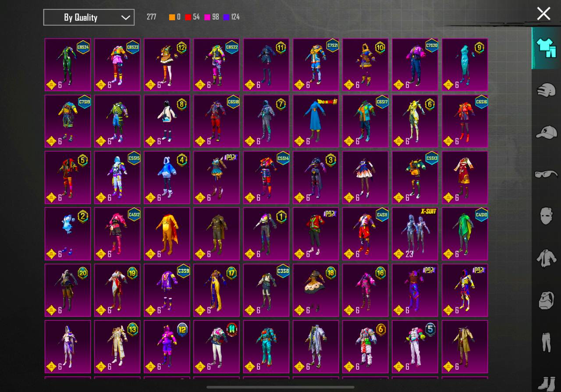Select the outfit badged 1
Viewport: 561px width, 392px height.
[266, 234]
